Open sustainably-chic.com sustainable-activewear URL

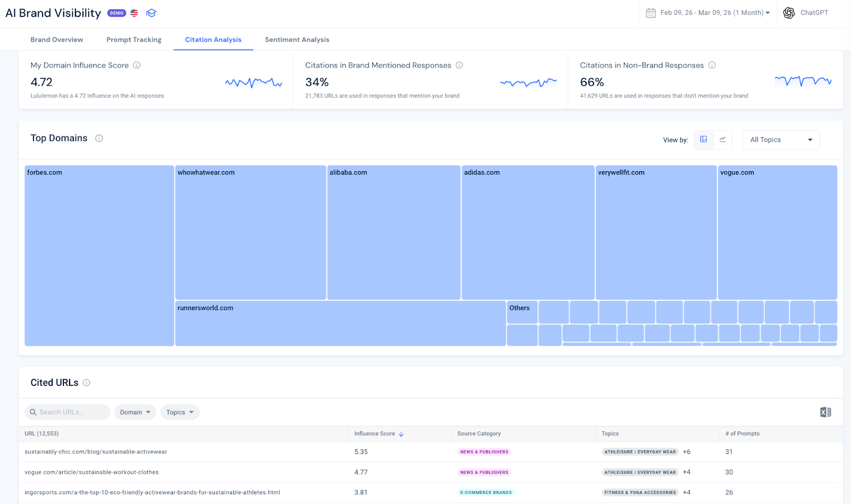[x=96, y=452]
